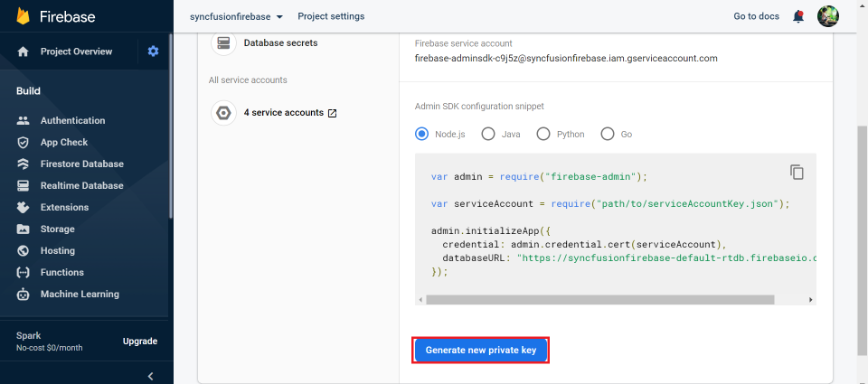Click the Machine Learning robot icon
The width and height of the screenshot is (868, 384).
(x=23, y=294)
